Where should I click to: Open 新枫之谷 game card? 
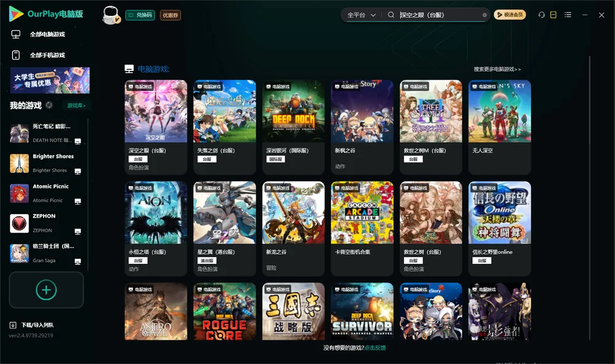point(362,127)
